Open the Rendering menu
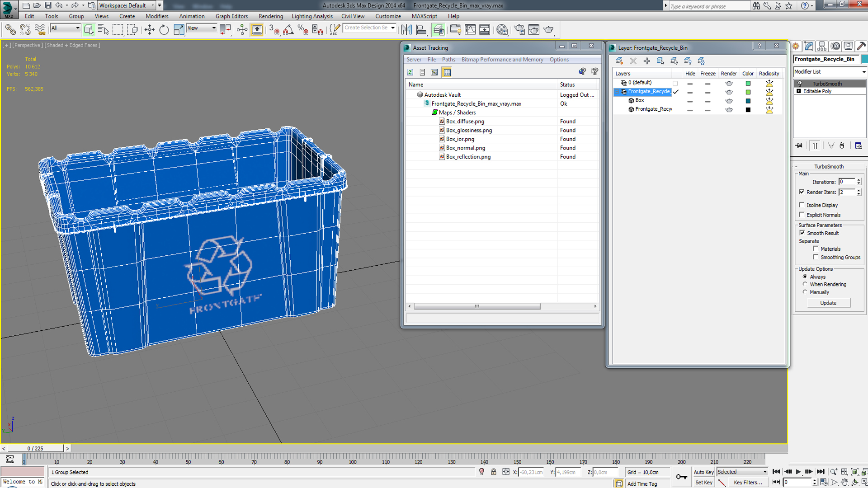The height and width of the screenshot is (488, 868). [x=270, y=16]
